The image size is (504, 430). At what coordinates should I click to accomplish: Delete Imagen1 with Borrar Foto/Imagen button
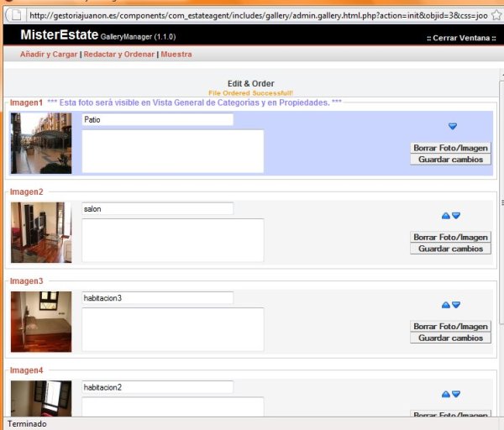click(x=450, y=148)
